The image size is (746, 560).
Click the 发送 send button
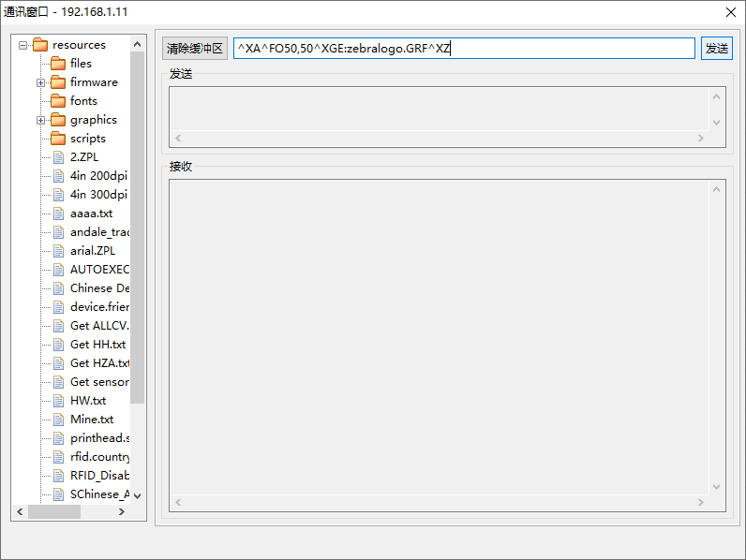(x=717, y=49)
